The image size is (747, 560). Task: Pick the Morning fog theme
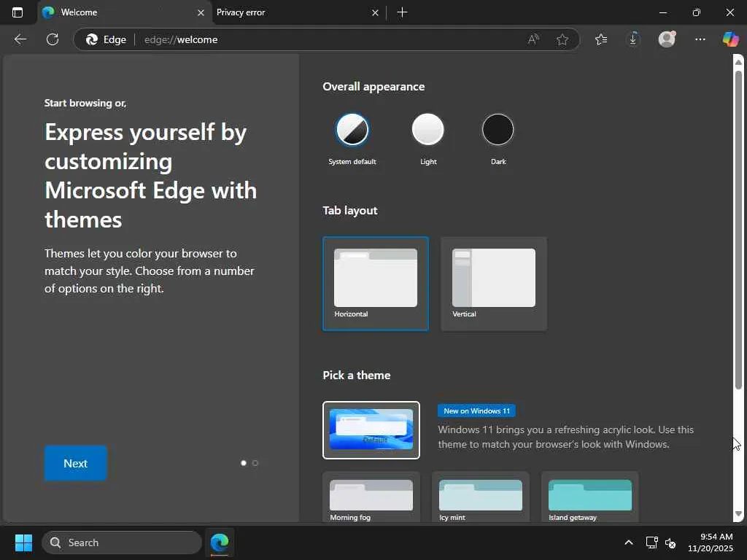371,497
